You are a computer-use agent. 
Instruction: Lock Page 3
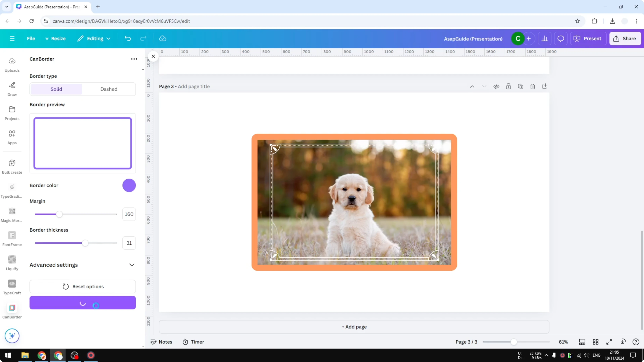pos(509,86)
